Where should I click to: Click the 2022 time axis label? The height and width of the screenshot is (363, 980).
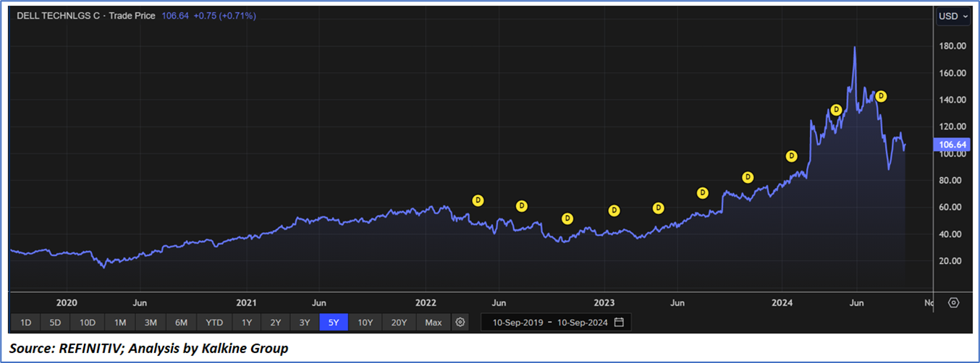[x=426, y=302]
